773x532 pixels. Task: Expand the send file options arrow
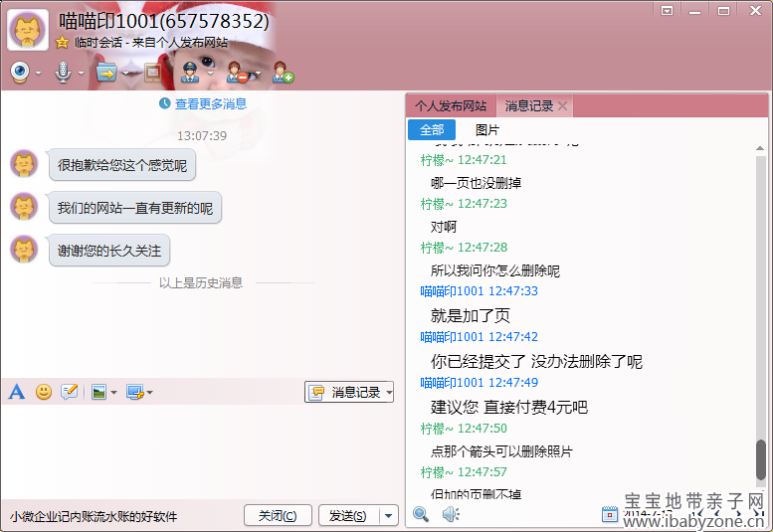pyautogui.click(x=125, y=74)
